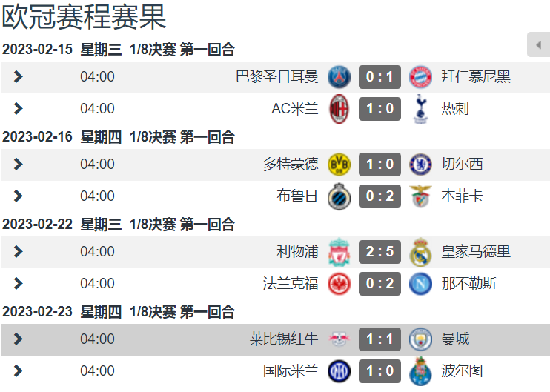
Task: Open the Borussia Dortmund BVB logo
Action: click(x=339, y=164)
